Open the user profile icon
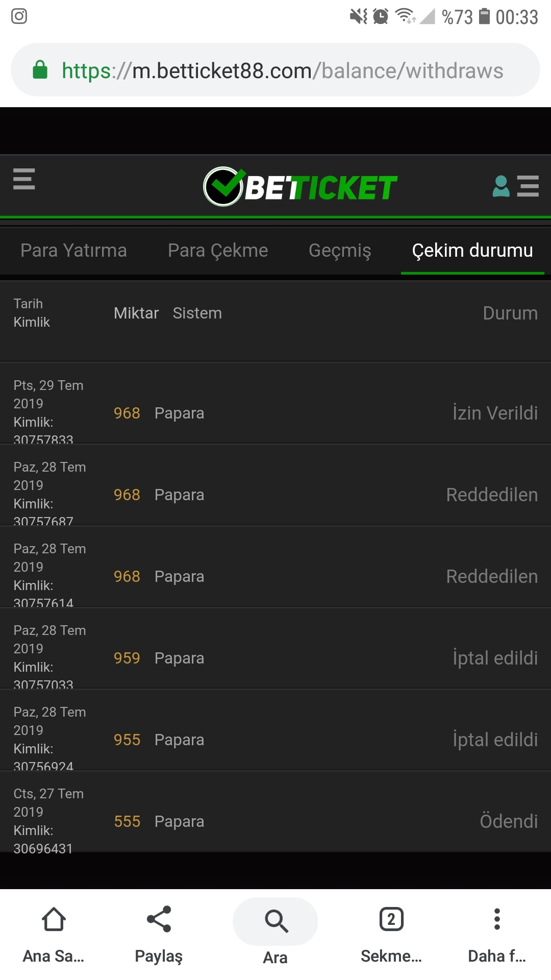The width and height of the screenshot is (551, 980). [x=501, y=186]
